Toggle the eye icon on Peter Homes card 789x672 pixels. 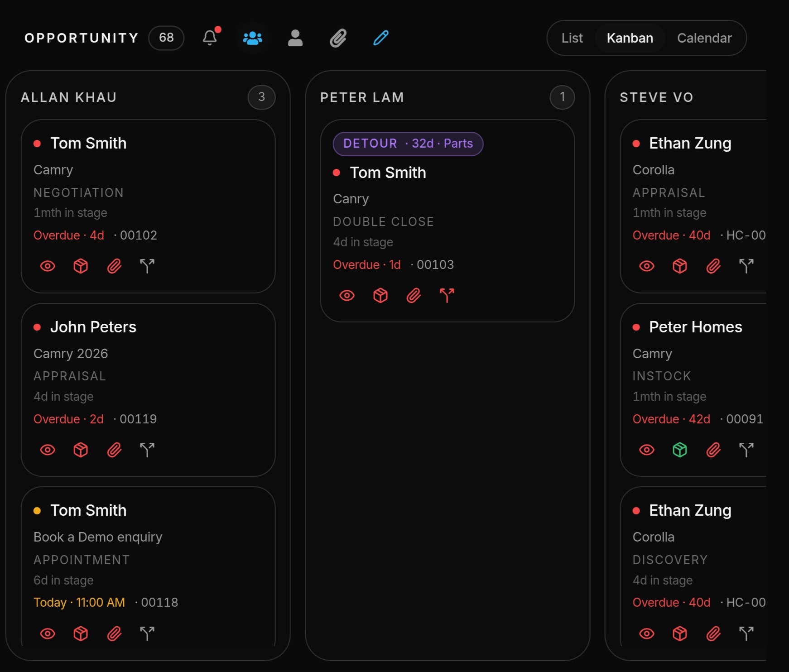point(647,450)
